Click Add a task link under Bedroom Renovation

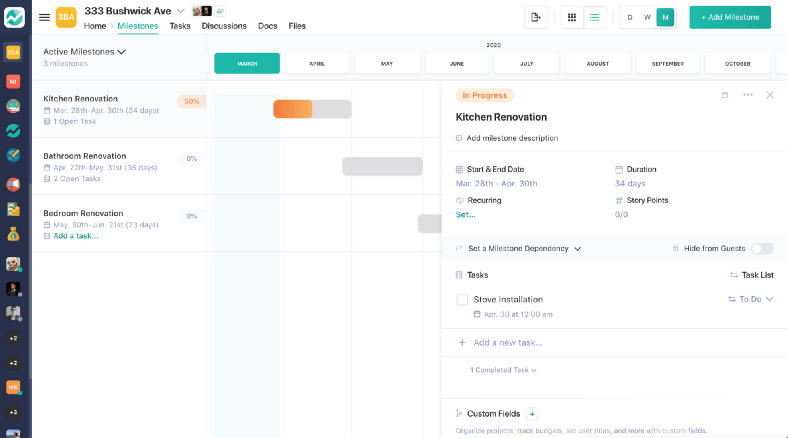pyautogui.click(x=76, y=236)
